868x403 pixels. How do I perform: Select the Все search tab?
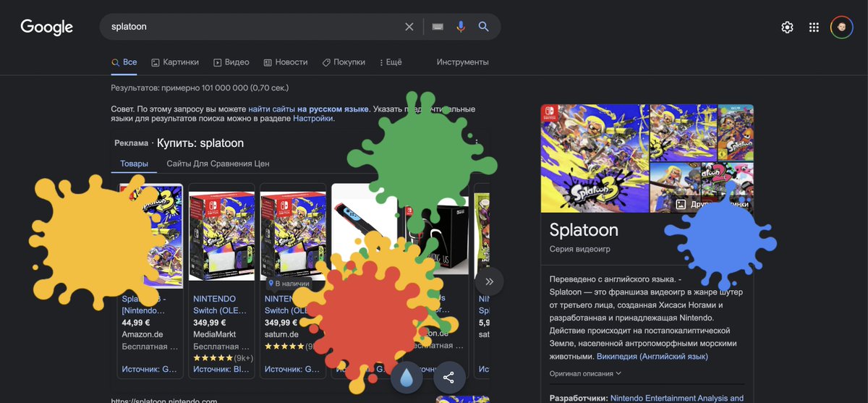click(x=124, y=62)
